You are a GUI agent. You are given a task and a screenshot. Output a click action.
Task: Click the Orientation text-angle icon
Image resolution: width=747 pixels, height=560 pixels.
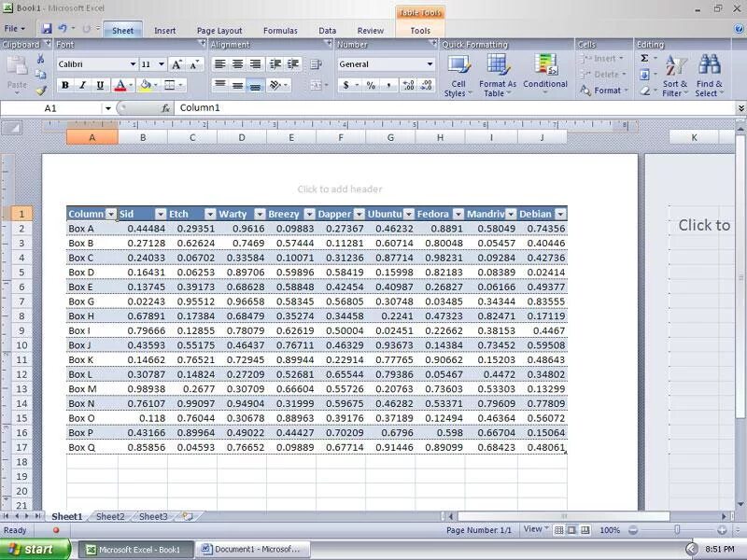275,85
